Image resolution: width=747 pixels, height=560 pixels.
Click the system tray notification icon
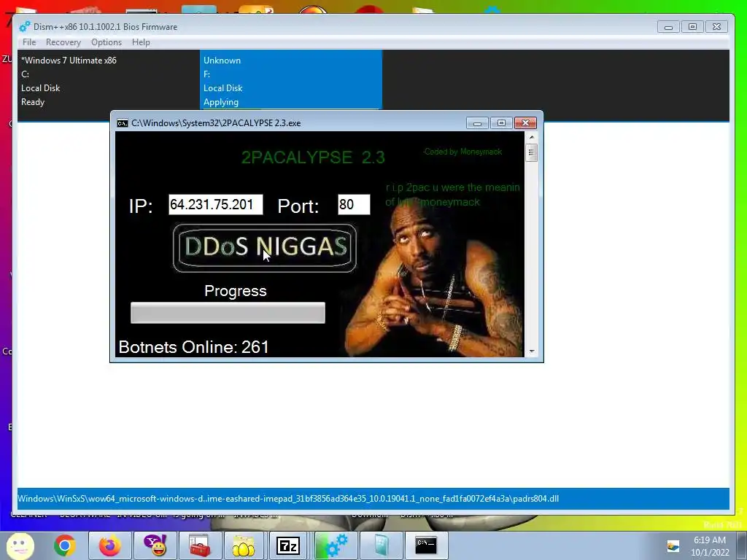pyautogui.click(x=673, y=546)
